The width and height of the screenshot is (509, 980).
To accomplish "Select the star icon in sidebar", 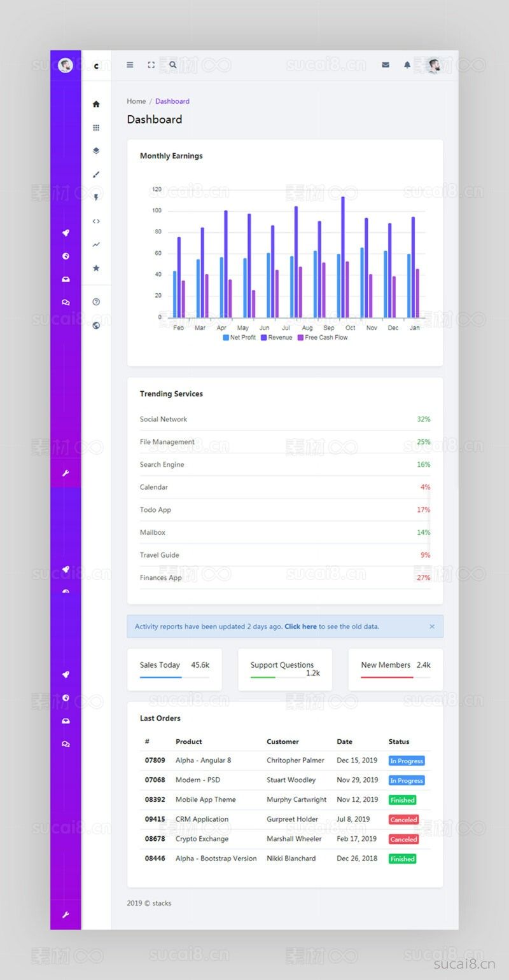I will click(96, 268).
